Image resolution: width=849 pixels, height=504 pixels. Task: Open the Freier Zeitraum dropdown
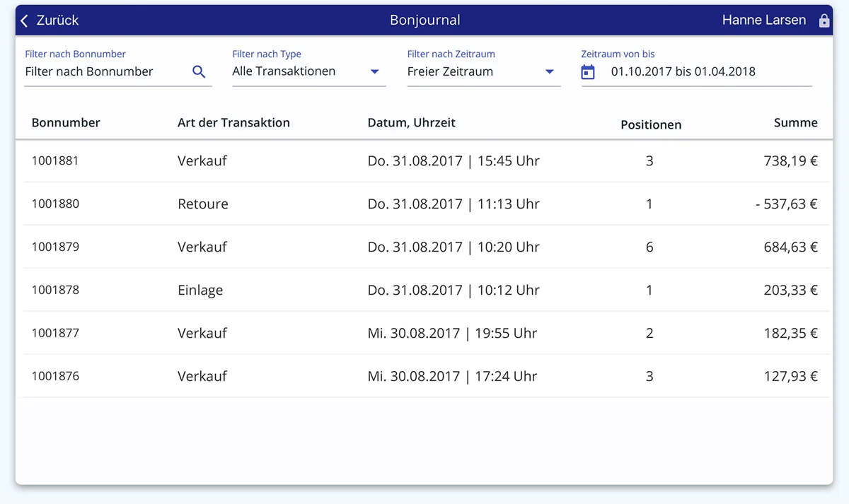tap(484, 71)
